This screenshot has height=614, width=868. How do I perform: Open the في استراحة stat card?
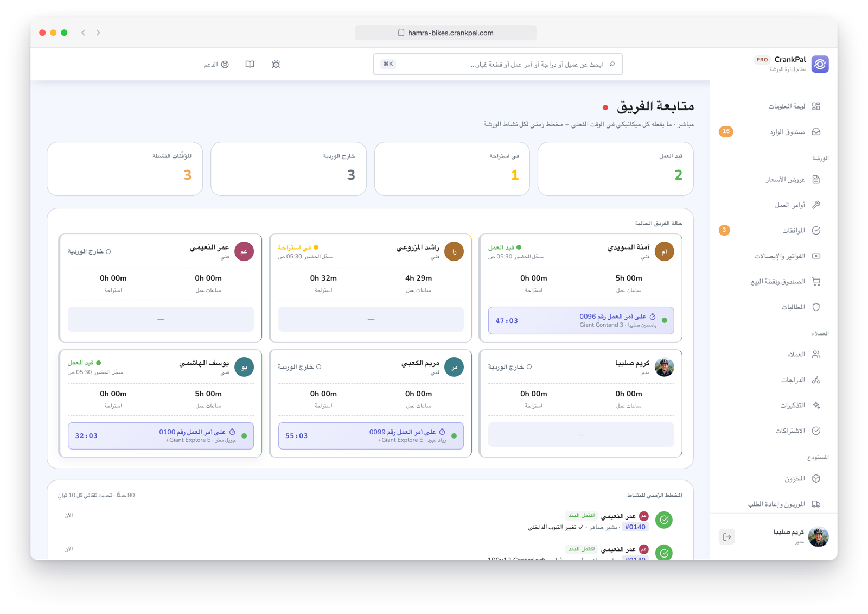(x=452, y=169)
